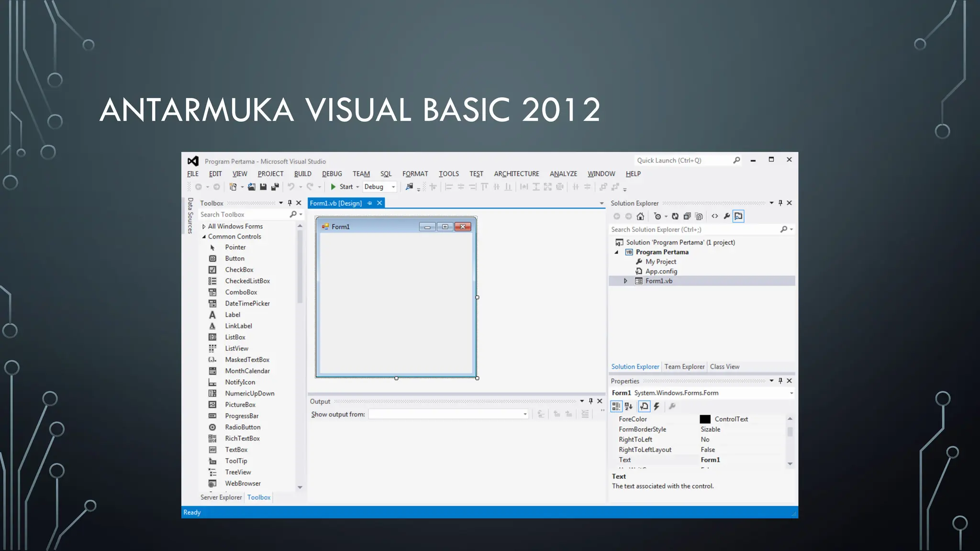
Task: Select the RadioButton control in Toolbox
Action: 243,427
